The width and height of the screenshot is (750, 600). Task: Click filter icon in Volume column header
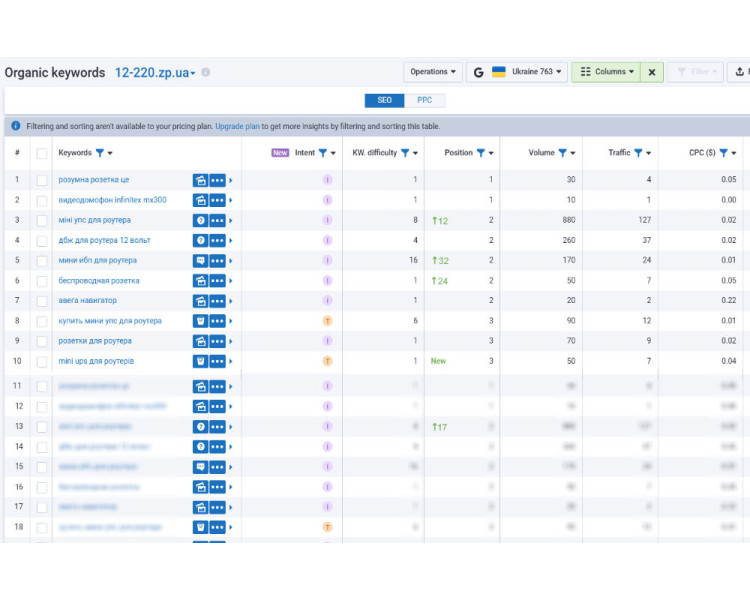pos(562,153)
